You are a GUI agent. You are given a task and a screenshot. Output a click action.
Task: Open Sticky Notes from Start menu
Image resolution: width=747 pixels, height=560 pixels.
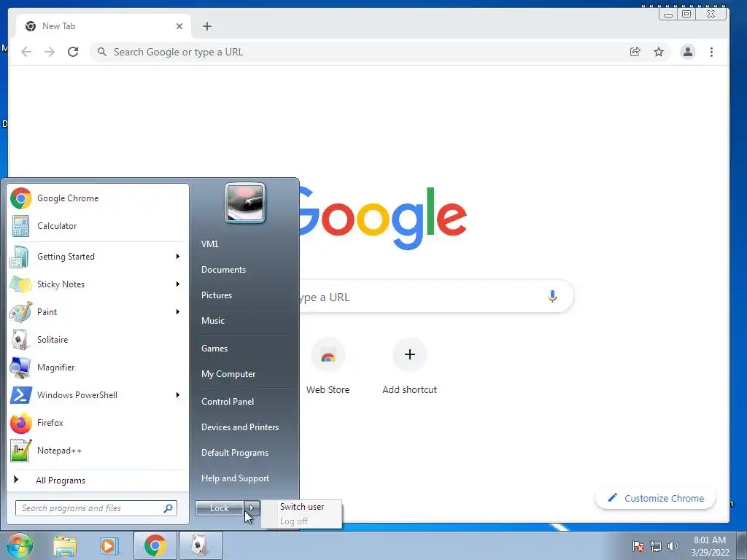[98, 284]
